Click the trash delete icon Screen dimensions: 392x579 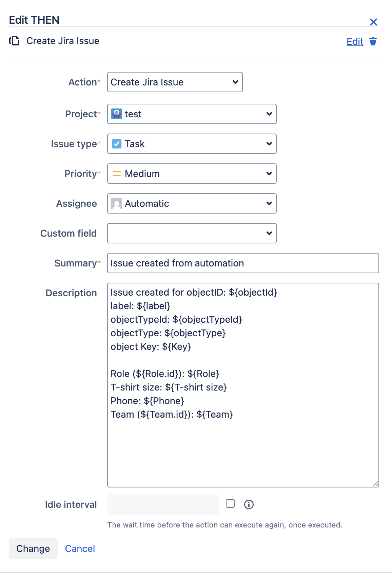click(x=373, y=41)
